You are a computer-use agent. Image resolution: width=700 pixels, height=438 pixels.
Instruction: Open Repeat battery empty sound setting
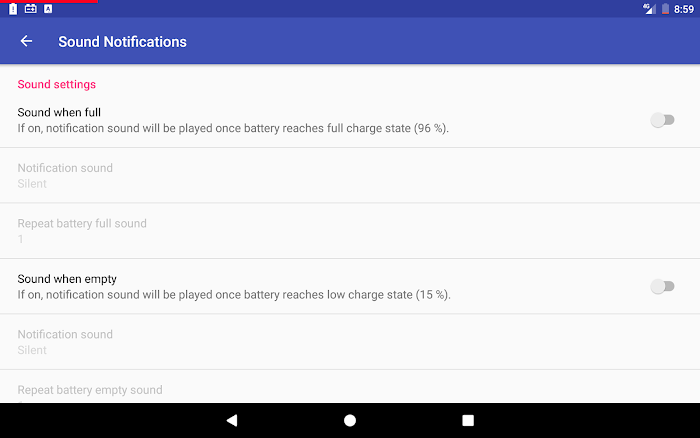click(x=350, y=387)
